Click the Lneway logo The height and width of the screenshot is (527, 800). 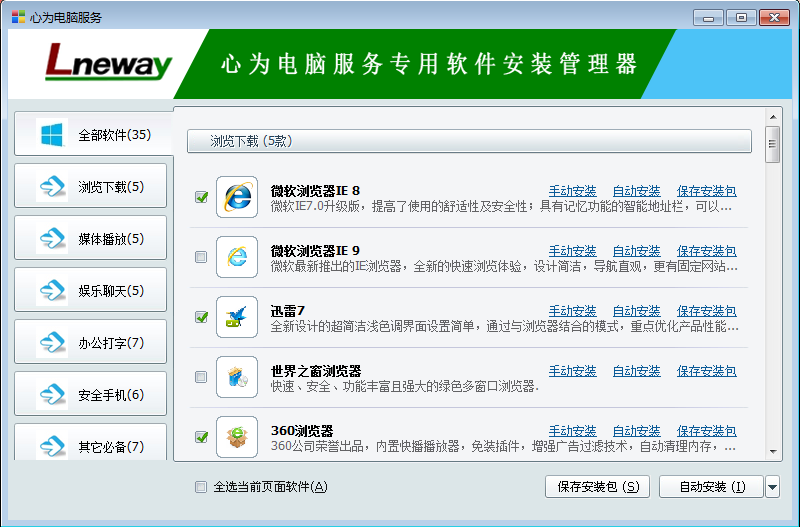108,65
